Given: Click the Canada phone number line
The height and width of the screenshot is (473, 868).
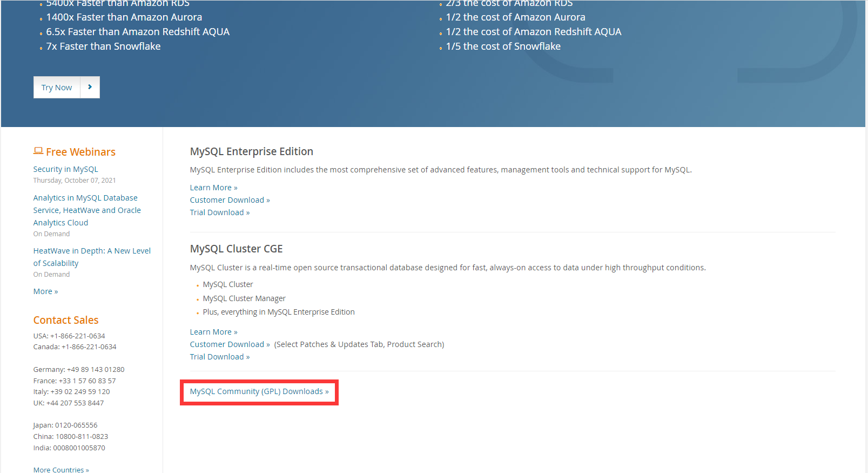Looking at the screenshot, I should [x=75, y=347].
